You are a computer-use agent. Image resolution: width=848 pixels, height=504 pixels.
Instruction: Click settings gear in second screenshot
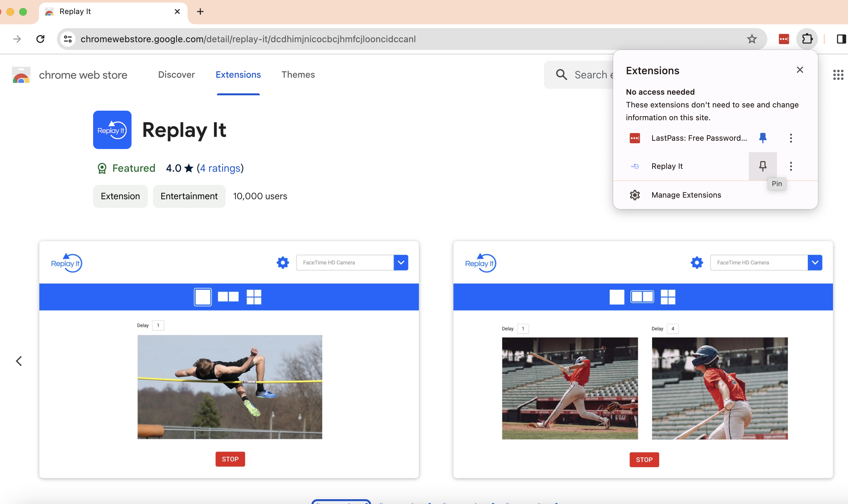point(697,263)
